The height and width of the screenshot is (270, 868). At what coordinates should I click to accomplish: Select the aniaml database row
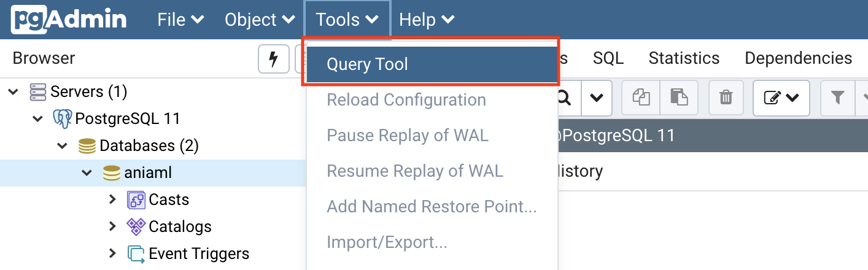tap(153, 173)
